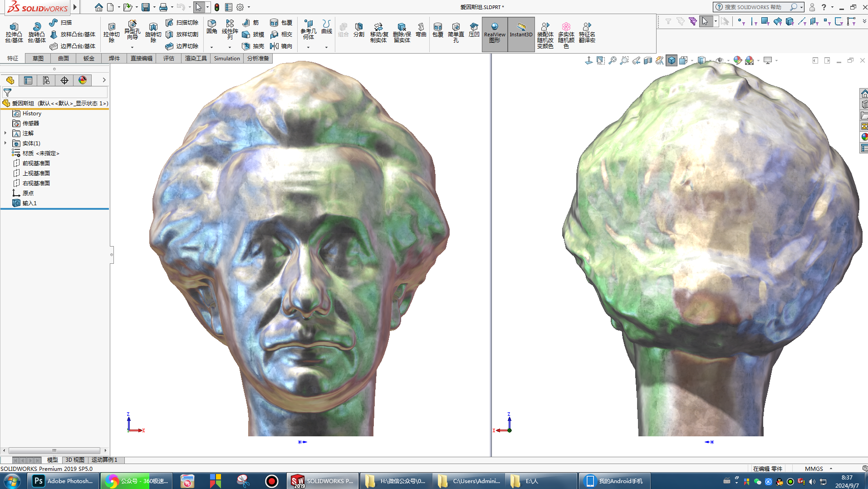Click the 简单直孔 simple hole tool

[x=456, y=33]
